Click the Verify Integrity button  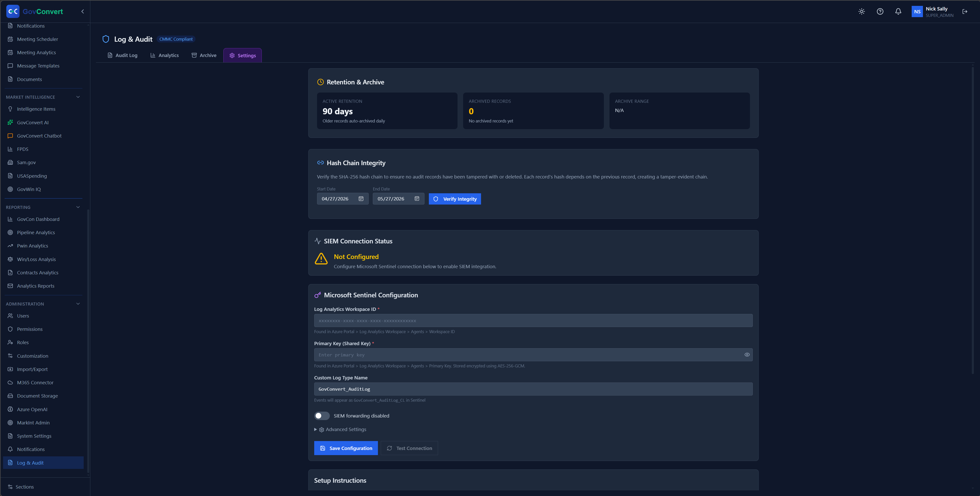pyautogui.click(x=455, y=199)
